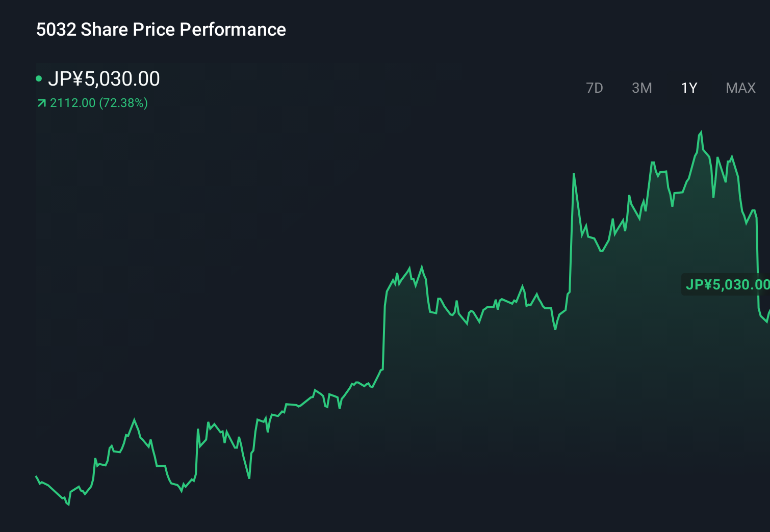Viewport: 770px width, 532px height.
Task: Select the 3M chart view
Action: coord(641,88)
